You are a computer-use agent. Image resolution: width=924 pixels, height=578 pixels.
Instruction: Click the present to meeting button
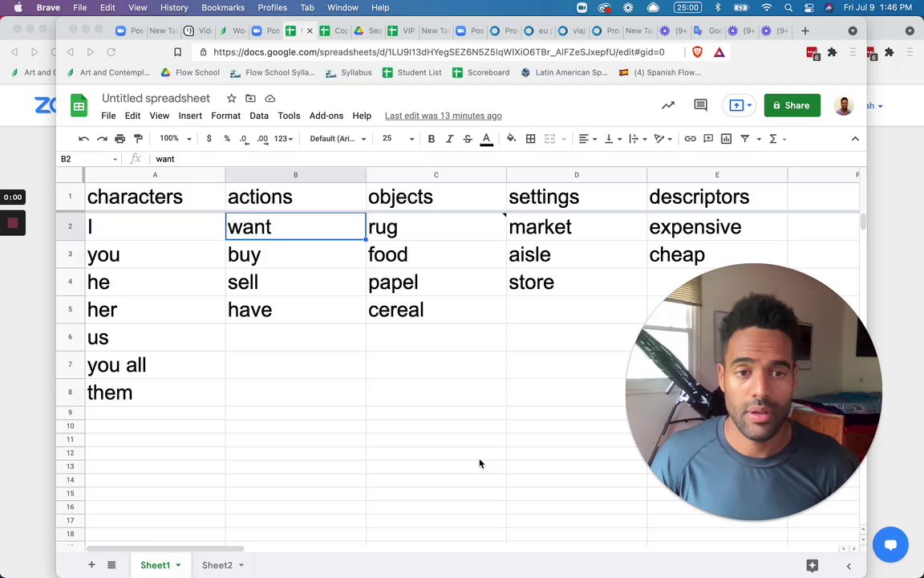740,106
